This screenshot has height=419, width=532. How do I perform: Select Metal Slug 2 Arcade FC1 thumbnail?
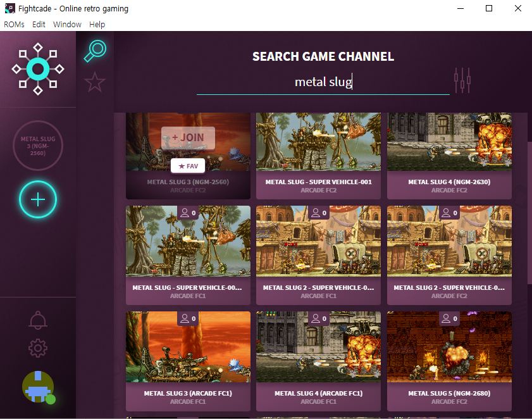tap(318, 241)
